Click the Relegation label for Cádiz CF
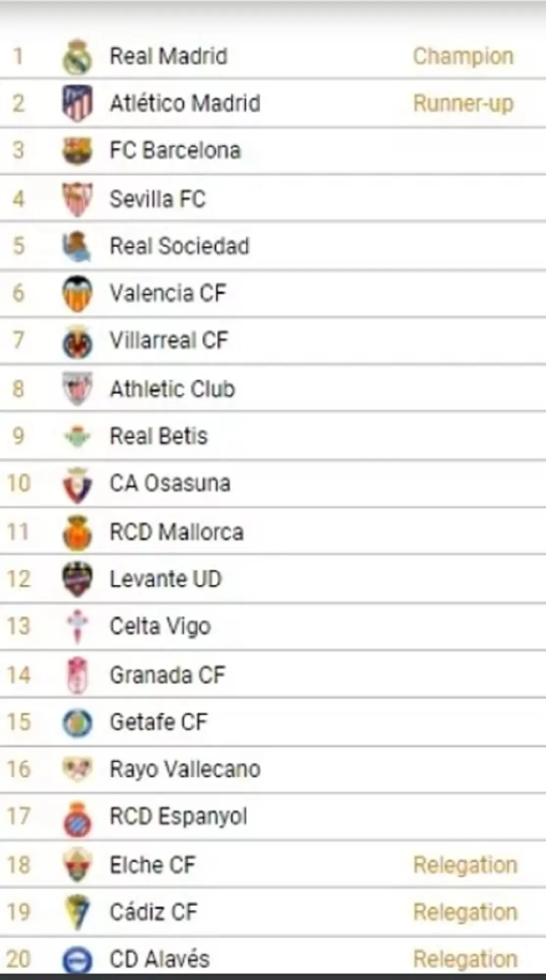546x980 pixels. click(x=465, y=912)
